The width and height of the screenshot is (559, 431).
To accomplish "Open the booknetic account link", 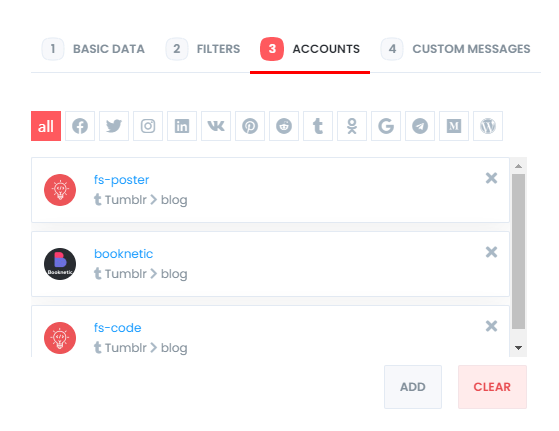I will (x=123, y=253).
